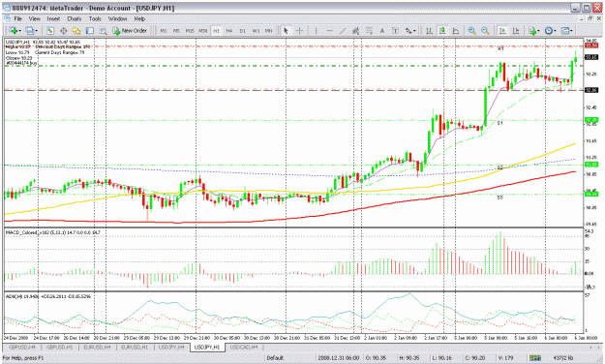Select the Cursor arrow tool
The height and width of the screenshot is (364, 605).
[x=286, y=30]
